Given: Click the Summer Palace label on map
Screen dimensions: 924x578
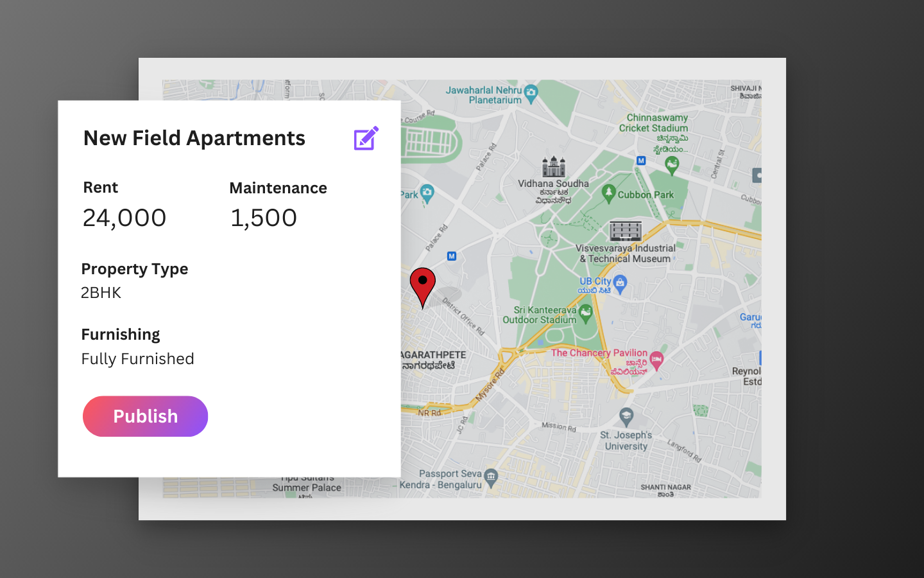Looking at the screenshot, I should tap(307, 487).
